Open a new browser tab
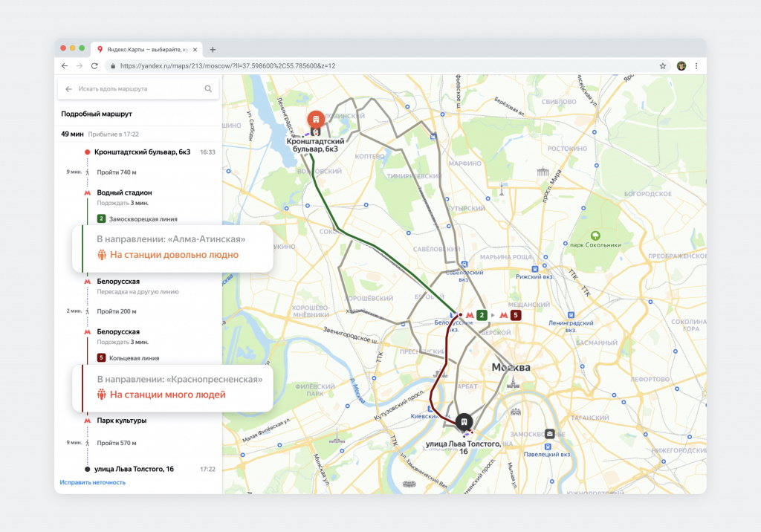761x532 pixels. coord(213,50)
